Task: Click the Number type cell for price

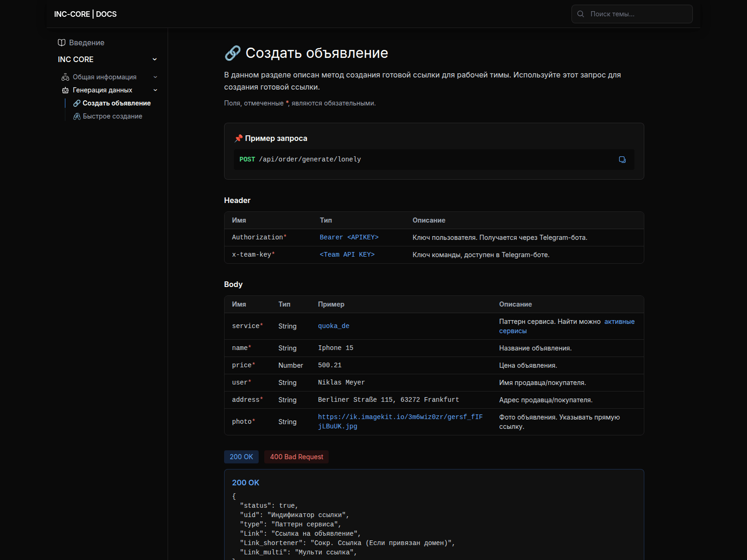Action: 290,365
